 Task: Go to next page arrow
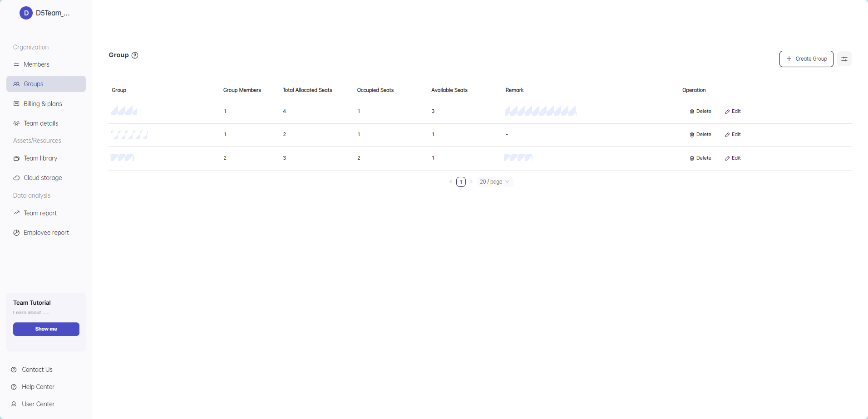click(x=471, y=182)
